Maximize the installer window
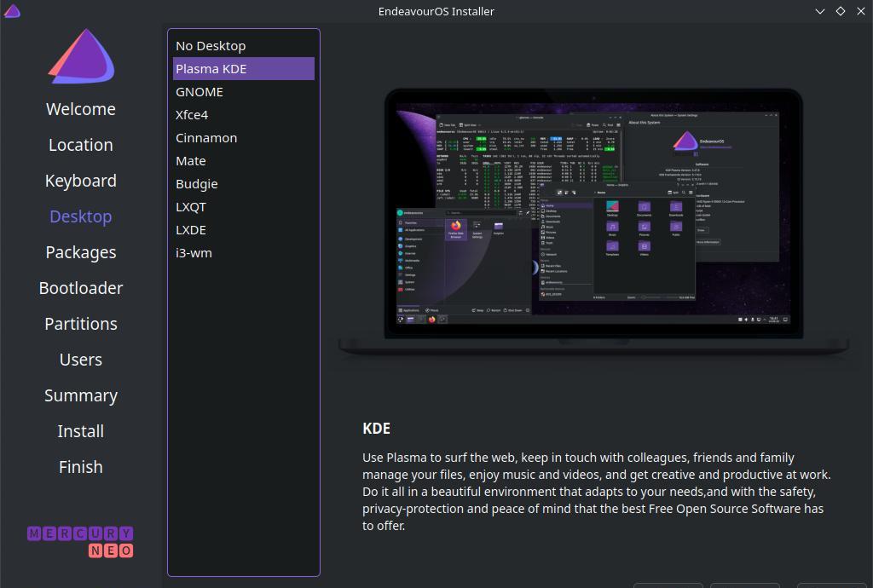This screenshot has height=588, width=873. [x=840, y=11]
